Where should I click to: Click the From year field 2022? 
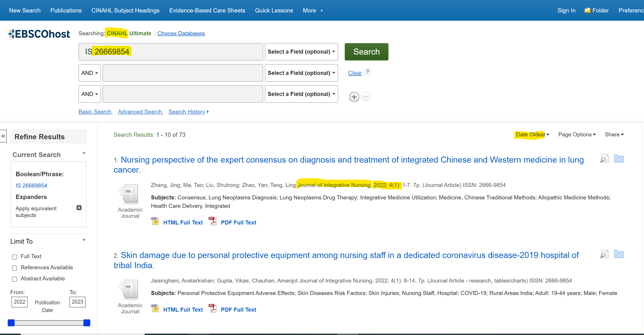tap(20, 302)
